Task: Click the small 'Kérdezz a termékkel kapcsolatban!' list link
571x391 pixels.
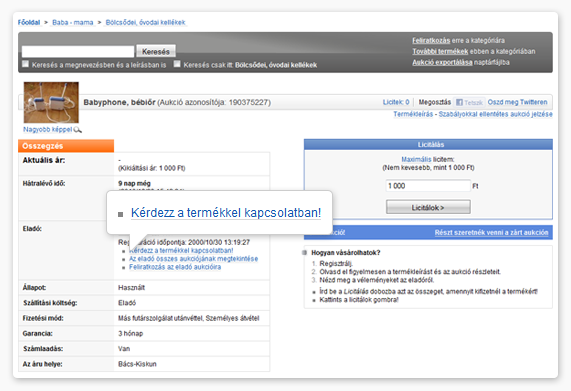Action: (x=181, y=250)
